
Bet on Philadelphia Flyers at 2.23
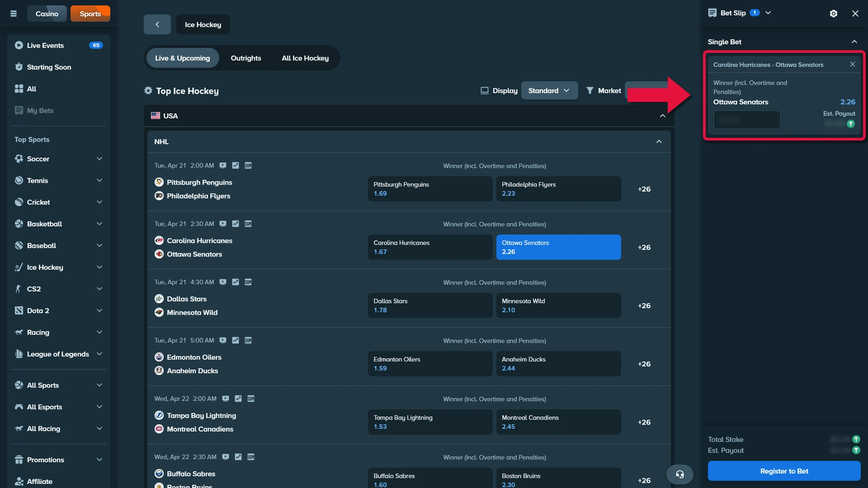(558, 189)
